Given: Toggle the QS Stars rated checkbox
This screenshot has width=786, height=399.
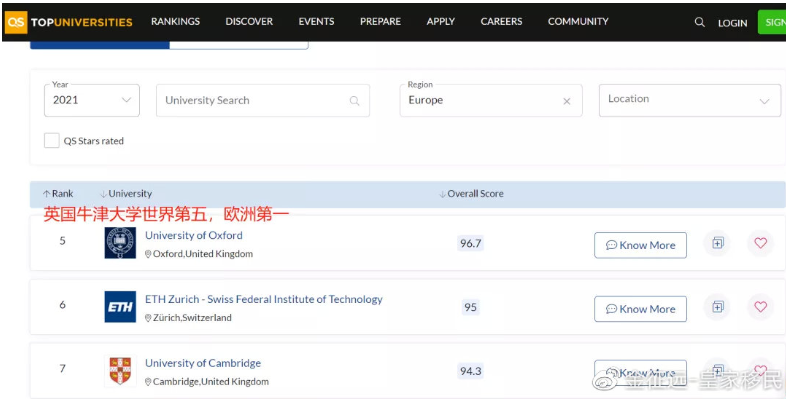Looking at the screenshot, I should pos(52,140).
